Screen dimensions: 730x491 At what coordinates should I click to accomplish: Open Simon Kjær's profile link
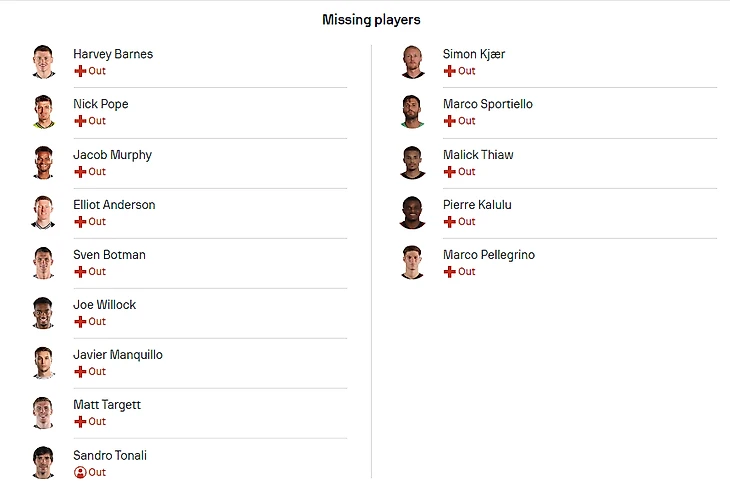pyautogui.click(x=474, y=54)
